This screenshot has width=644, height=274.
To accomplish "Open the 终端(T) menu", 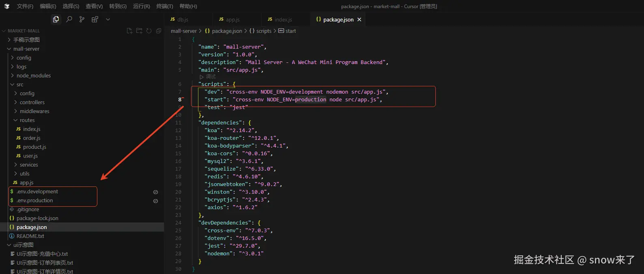I will [x=165, y=6].
